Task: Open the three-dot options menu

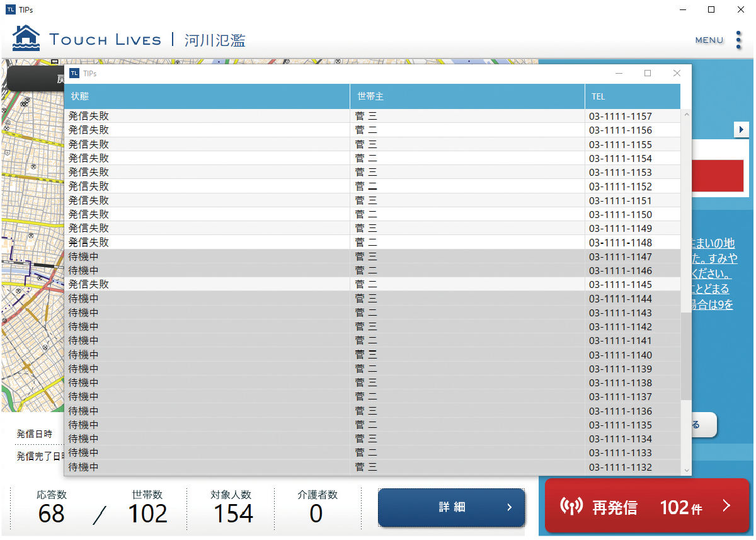Action: [738, 40]
